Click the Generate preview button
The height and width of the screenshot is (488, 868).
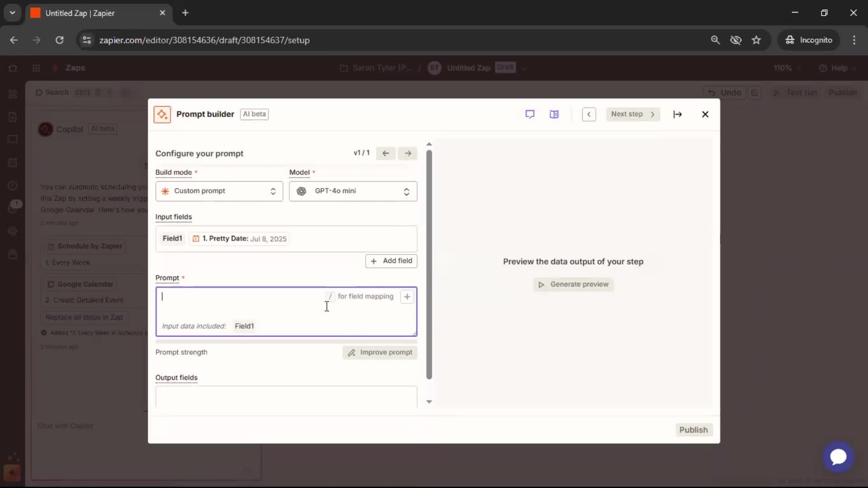pos(573,284)
